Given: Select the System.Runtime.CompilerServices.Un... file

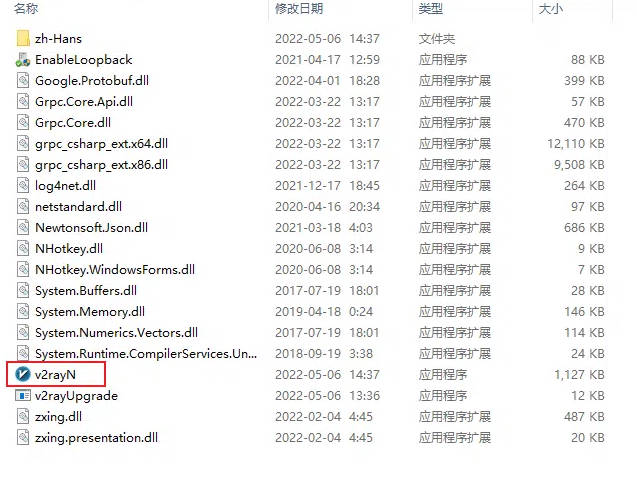Looking at the screenshot, I should coord(146,354).
